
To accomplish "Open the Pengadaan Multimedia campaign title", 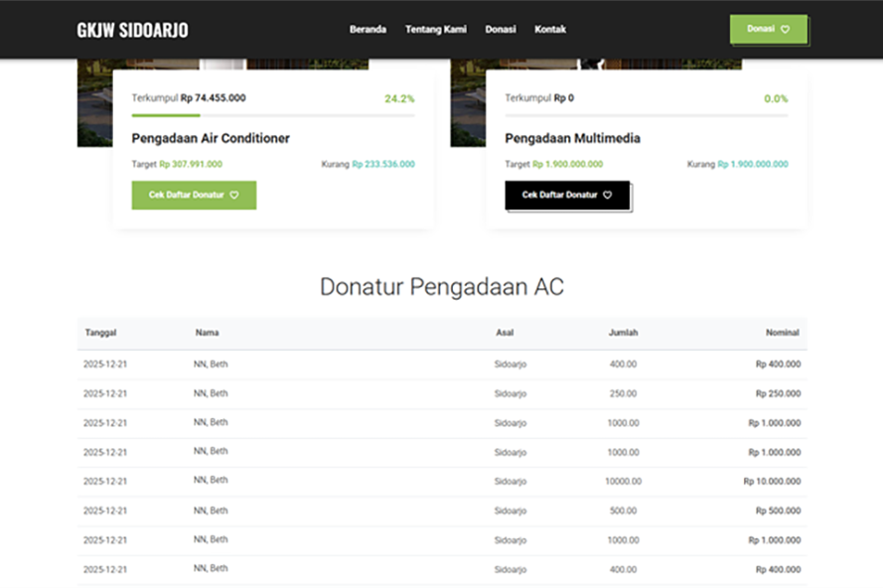I will point(571,138).
